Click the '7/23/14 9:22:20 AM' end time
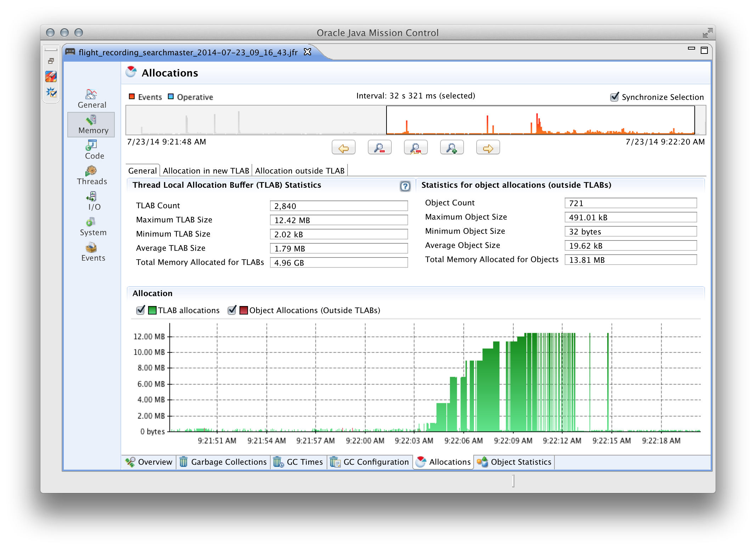 tap(665, 142)
